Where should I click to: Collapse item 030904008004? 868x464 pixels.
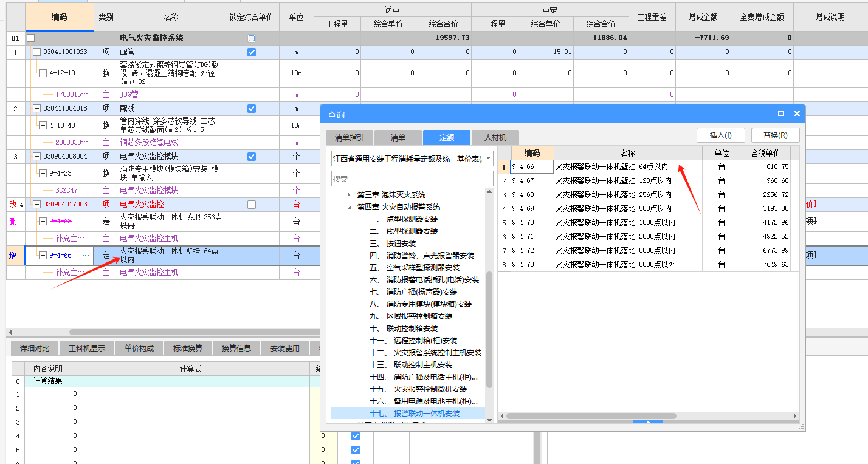(x=36, y=157)
